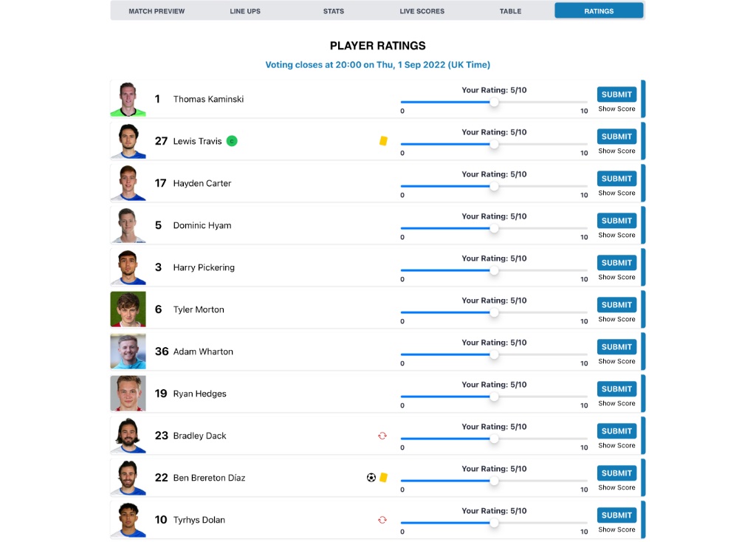Click Adam Wharton's rating slider handle
This screenshot has height=542, width=756.
coord(494,355)
